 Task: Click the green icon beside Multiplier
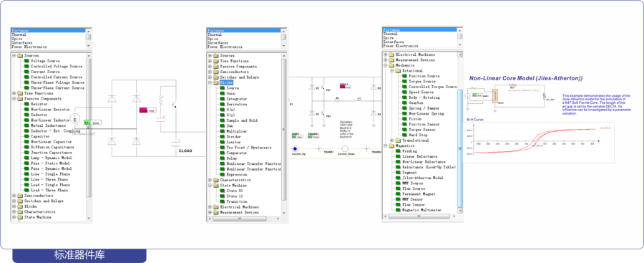[223, 131]
